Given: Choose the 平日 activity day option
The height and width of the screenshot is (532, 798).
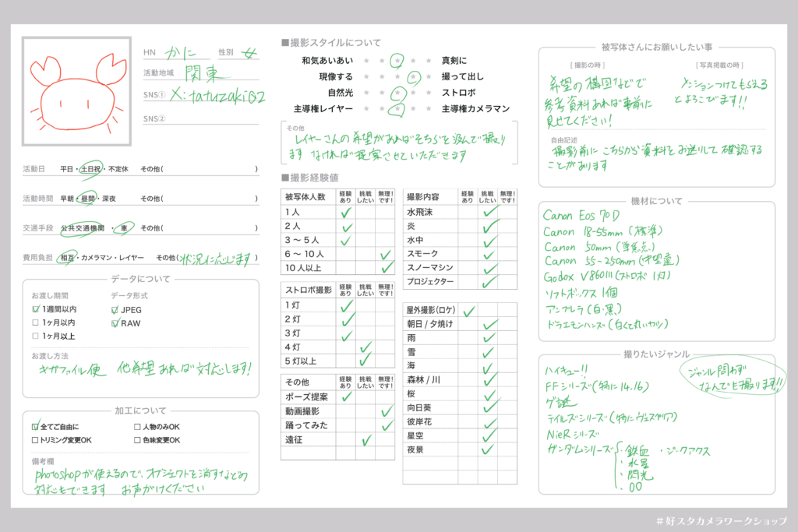Looking at the screenshot, I should pos(67,169).
